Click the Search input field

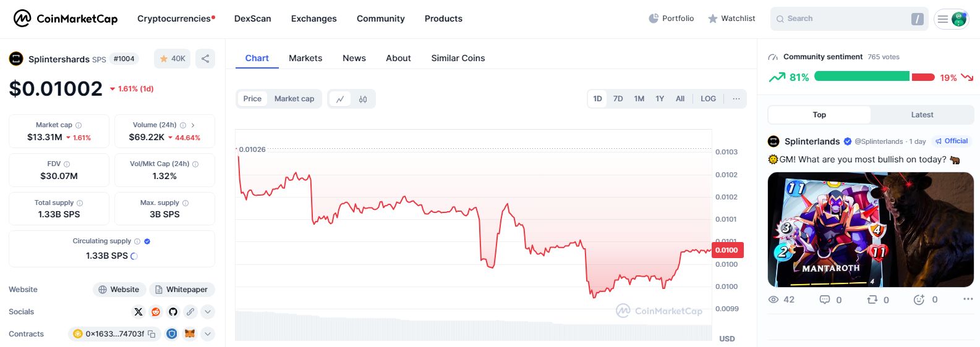point(850,19)
